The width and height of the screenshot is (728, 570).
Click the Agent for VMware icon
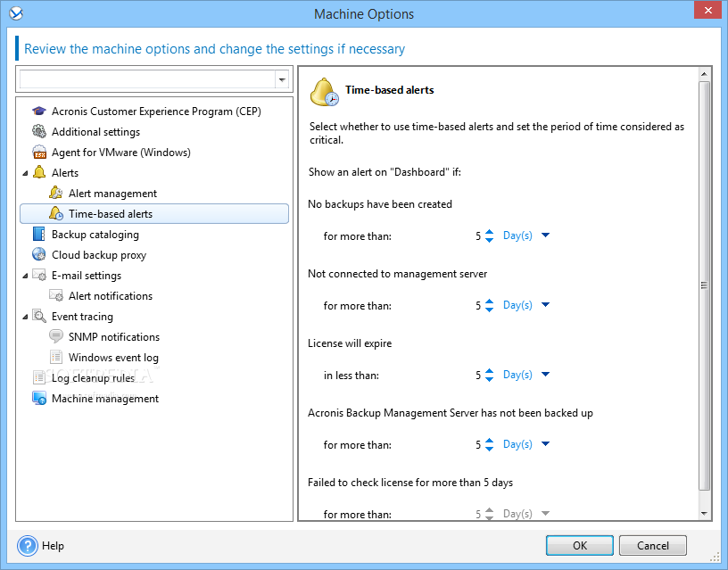click(39, 152)
